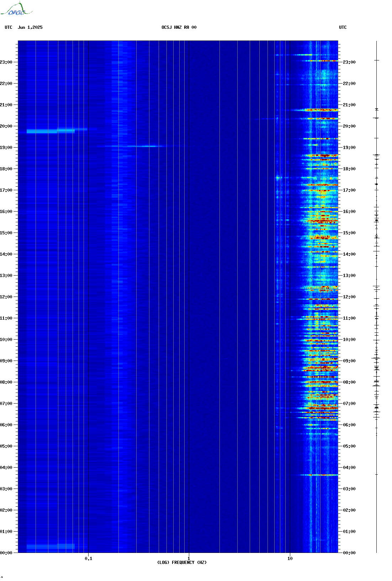Select '22:00' on the right time axis
392x581 pixels.
point(349,84)
